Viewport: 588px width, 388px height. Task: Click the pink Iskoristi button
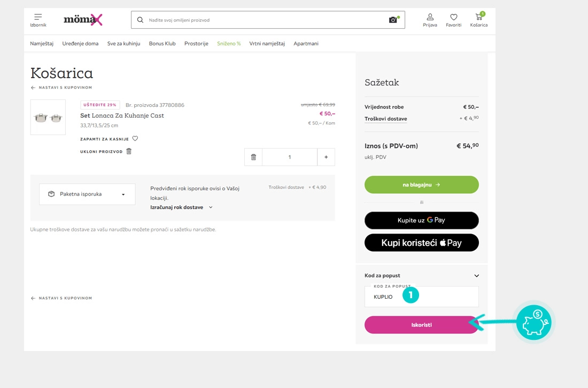coord(421,325)
